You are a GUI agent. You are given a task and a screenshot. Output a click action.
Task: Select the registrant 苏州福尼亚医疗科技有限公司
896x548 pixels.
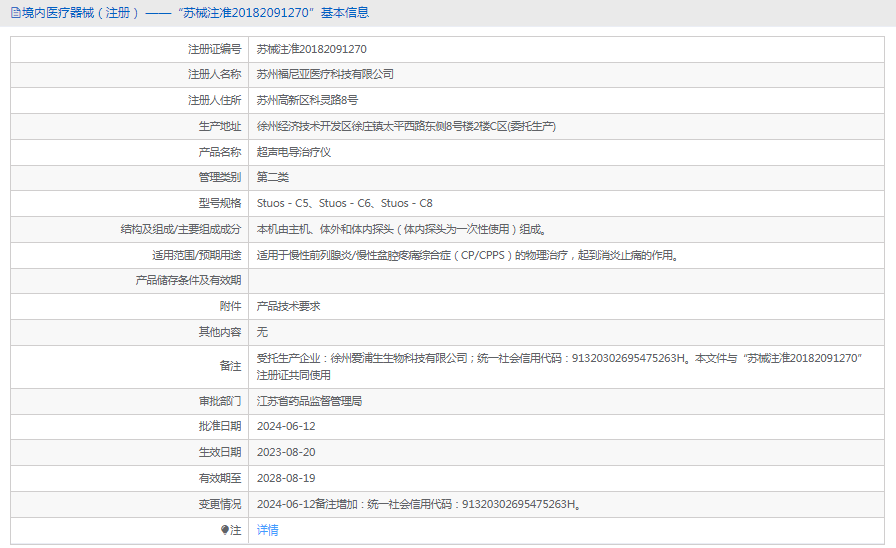tap(325, 74)
